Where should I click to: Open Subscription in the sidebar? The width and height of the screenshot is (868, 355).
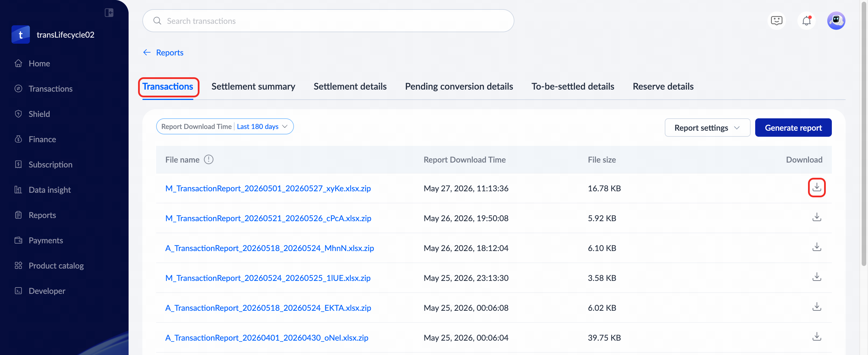pyautogui.click(x=51, y=165)
